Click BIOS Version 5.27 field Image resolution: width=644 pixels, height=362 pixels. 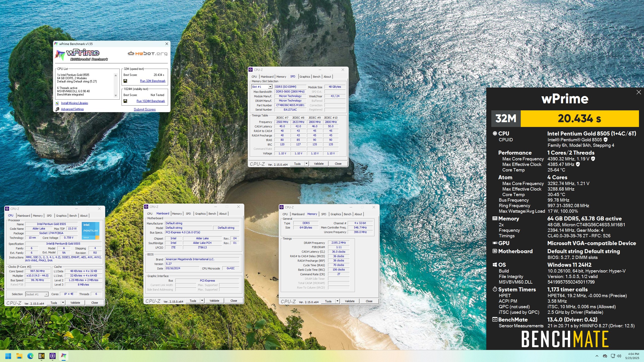click(x=202, y=264)
